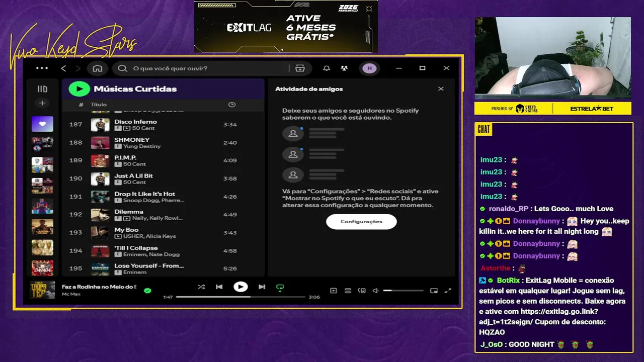Open artist link Yung Destiny
This screenshot has height=362, width=644.
point(142,146)
